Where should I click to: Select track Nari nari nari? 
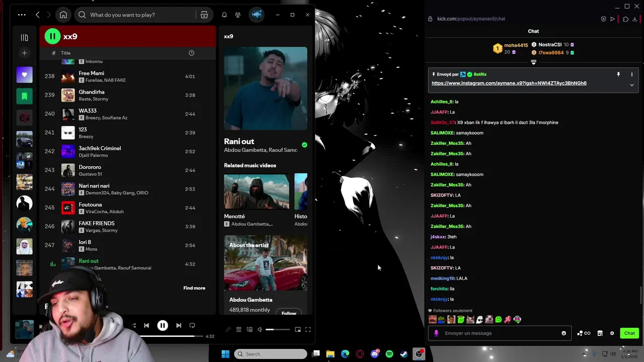coord(128,189)
